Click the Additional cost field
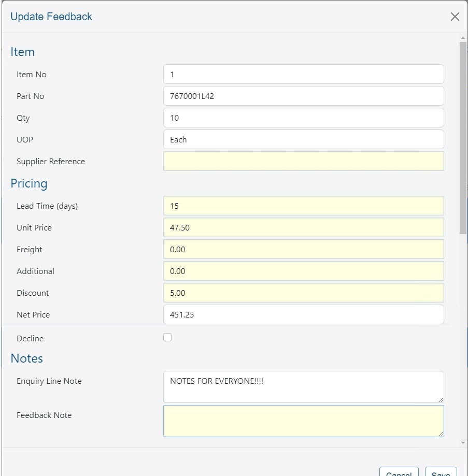Screen dimensions: 468x476 pyautogui.click(x=303, y=271)
